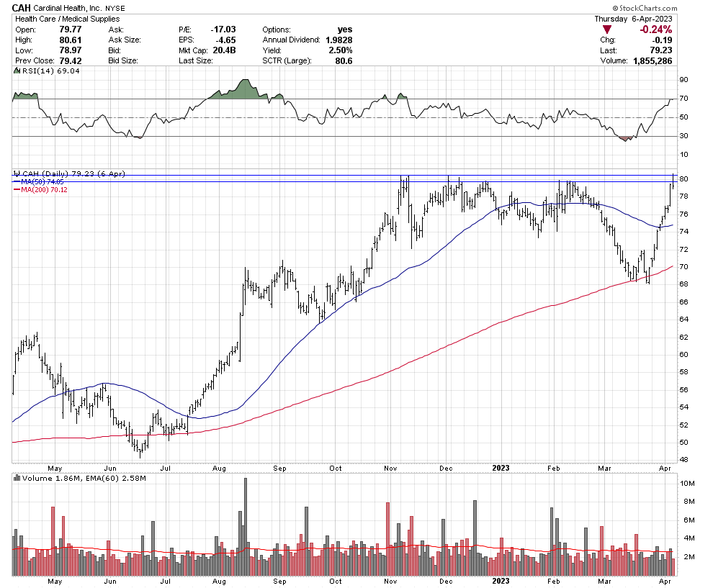Click the 6M volume axis label
Viewport: 713px width, 588px height.
pos(689,520)
